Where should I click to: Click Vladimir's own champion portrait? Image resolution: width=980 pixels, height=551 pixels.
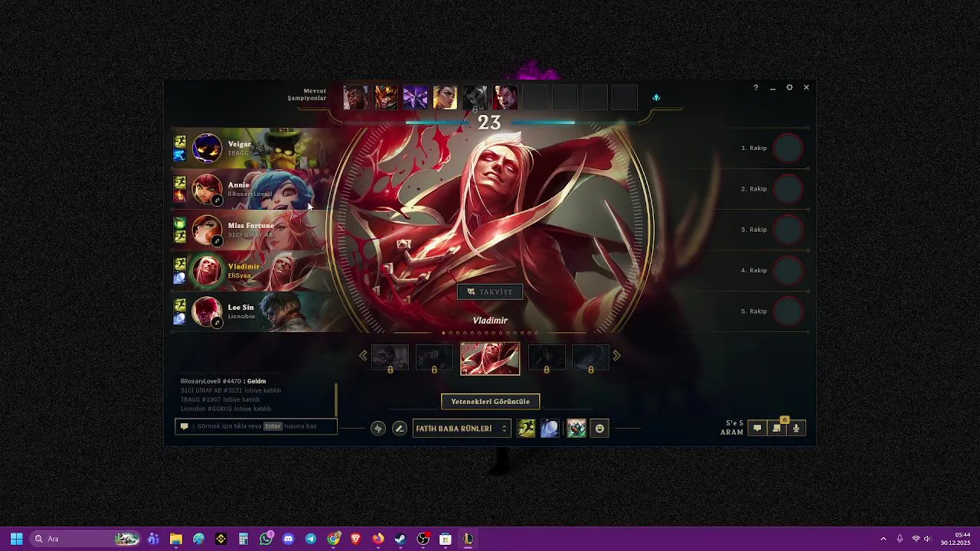coord(207,270)
